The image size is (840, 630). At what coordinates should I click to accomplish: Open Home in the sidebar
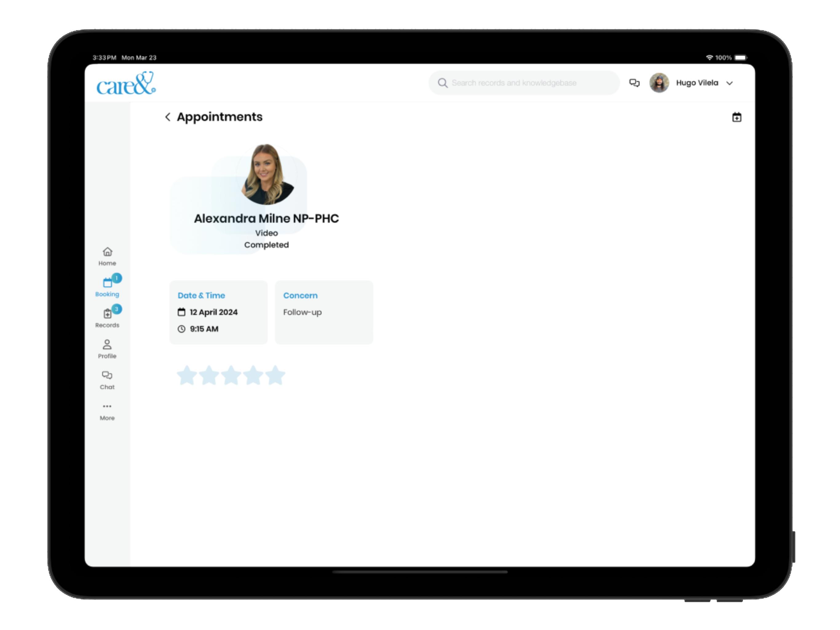[107, 257]
